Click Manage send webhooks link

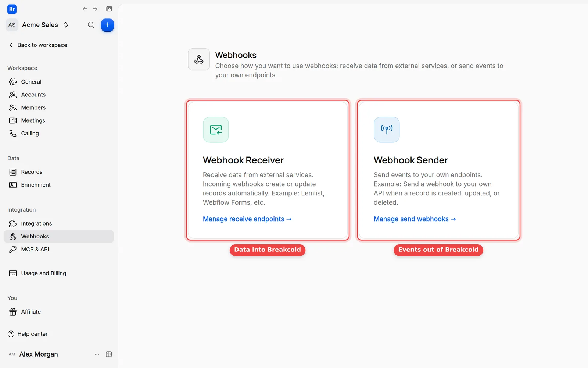415,219
